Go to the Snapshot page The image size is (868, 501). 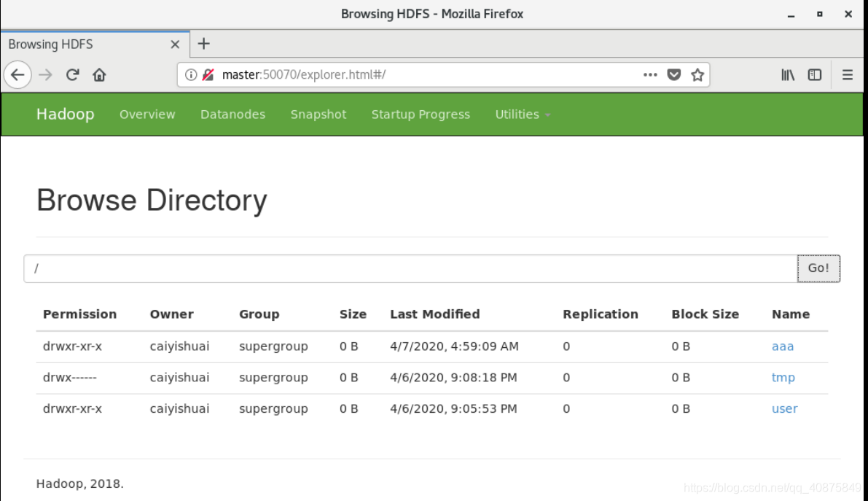coord(318,114)
